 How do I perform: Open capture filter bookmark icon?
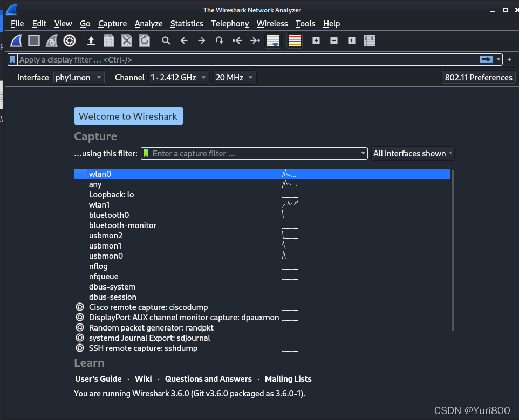146,154
